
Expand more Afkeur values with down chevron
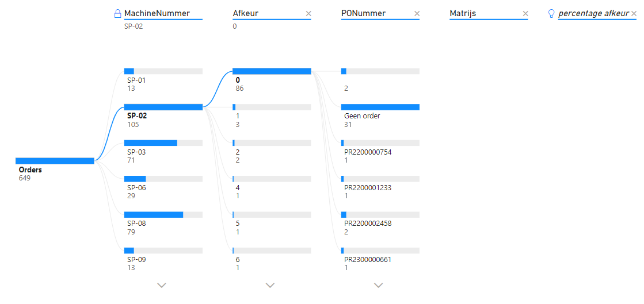[x=270, y=285]
